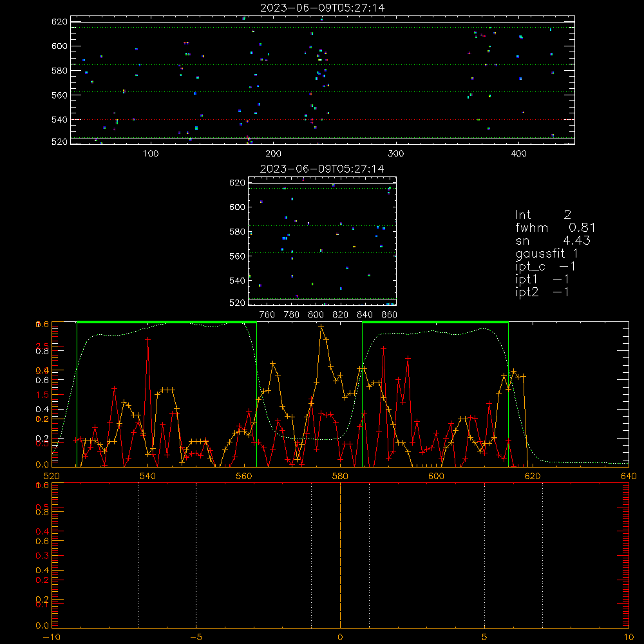Select y-axis label 540 on top plot
The width and height of the screenshot is (644, 644).
click(x=59, y=120)
